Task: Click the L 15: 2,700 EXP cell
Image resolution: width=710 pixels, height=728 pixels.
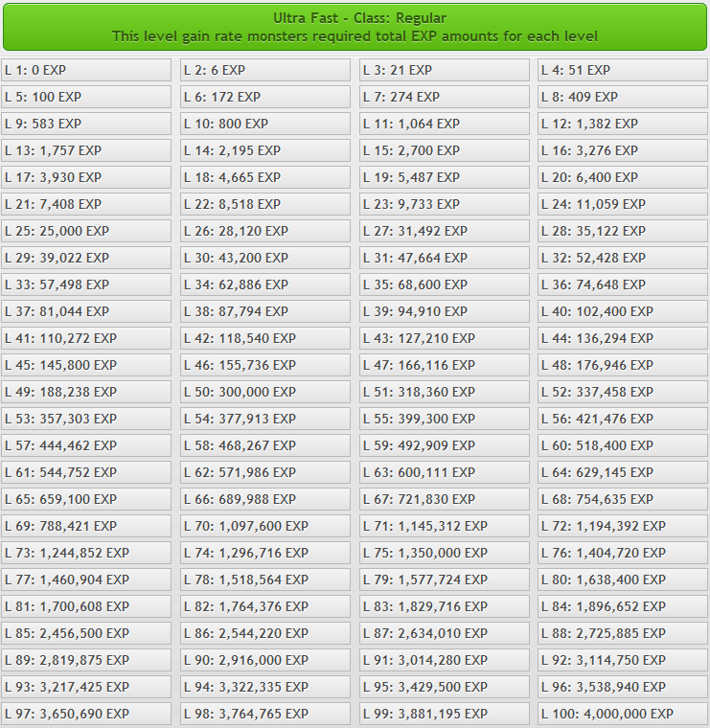Action: (x=444, y=151)
